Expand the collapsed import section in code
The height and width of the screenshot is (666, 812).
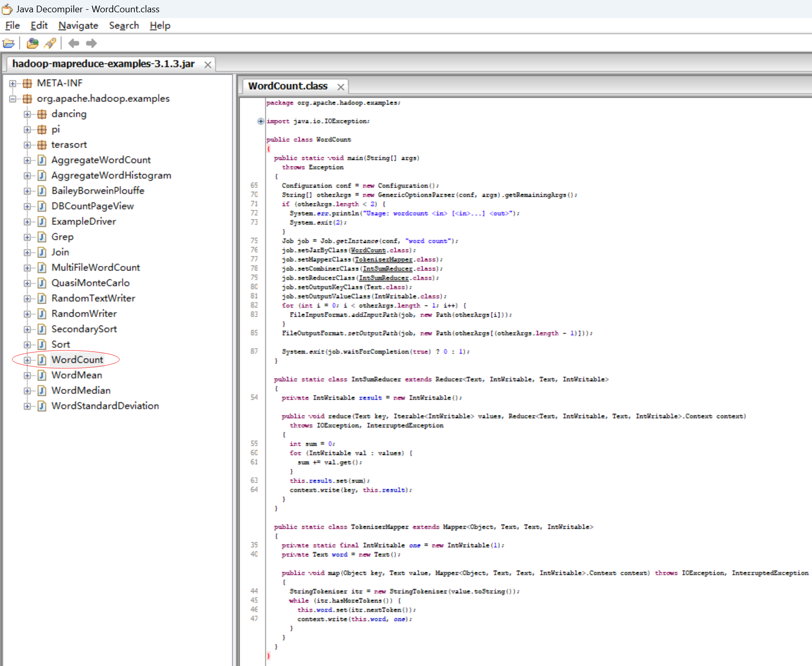pos(261,121)
